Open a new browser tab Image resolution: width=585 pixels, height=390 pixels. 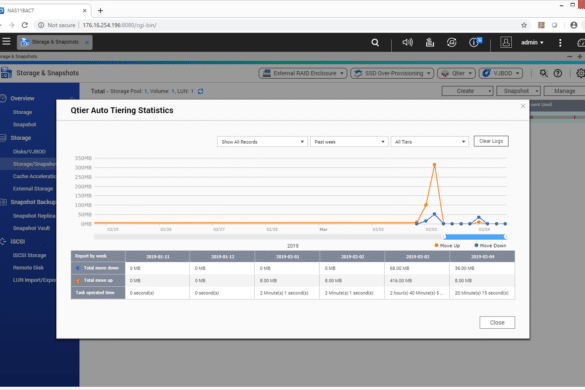pyautogui.click(x=100, y=10)
